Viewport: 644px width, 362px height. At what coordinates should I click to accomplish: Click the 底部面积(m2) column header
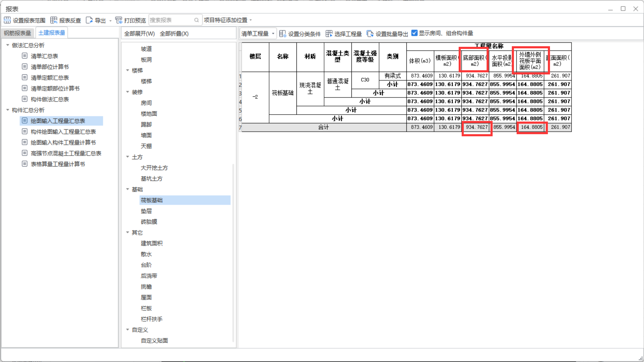pos(475,61)
